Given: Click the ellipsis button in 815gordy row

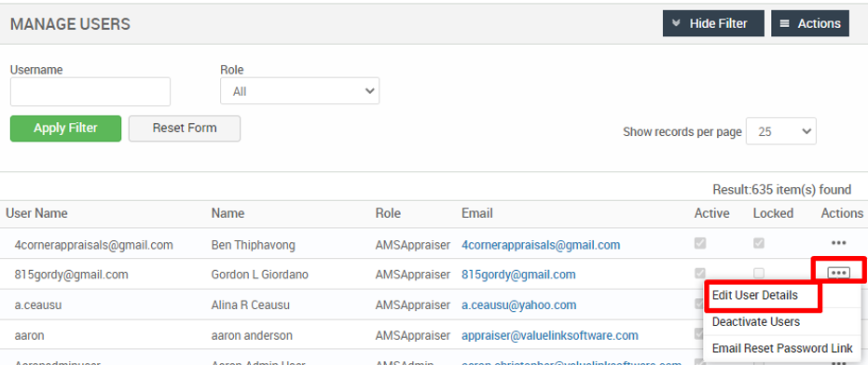Looking at the screenshot, I should [x=838, y=273].
